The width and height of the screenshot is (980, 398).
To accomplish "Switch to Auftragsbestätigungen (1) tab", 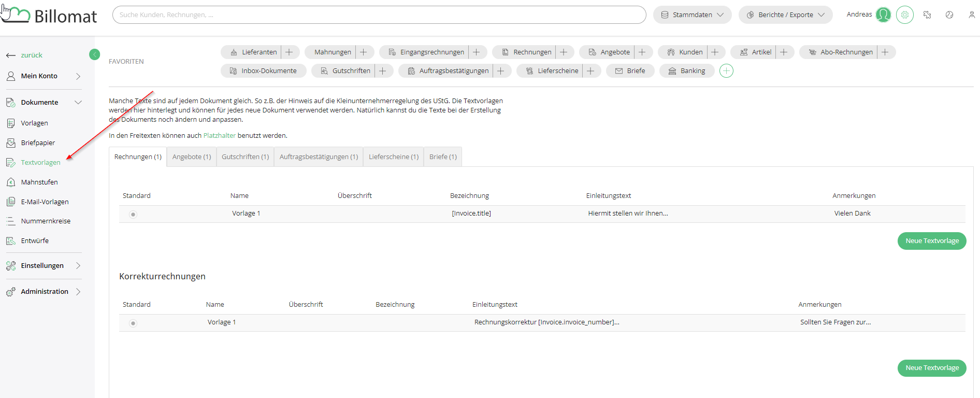I will [319, 157].
